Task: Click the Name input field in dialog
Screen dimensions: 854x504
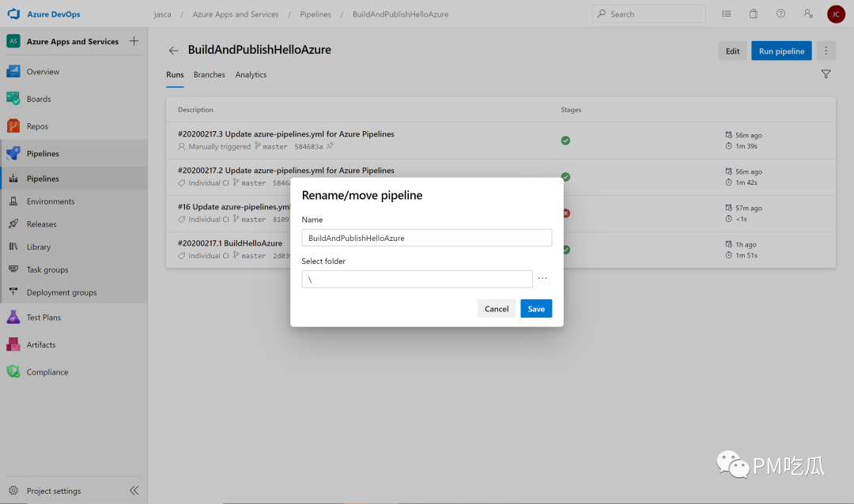Action: point(427,238)
